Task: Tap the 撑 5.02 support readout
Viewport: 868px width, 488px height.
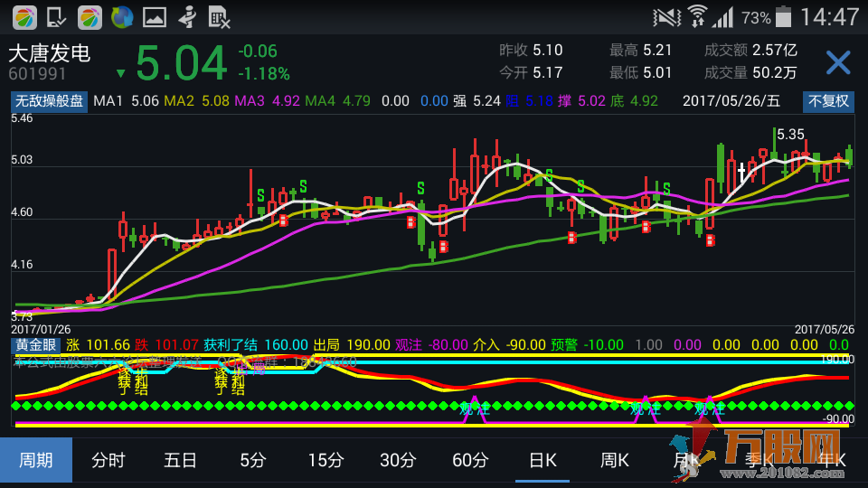Action: [583, 101]
